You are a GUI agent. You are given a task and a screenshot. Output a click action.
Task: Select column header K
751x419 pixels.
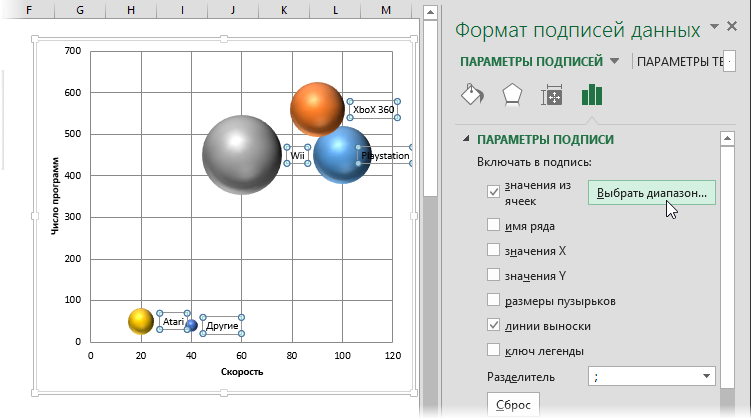click(x=284, y=10)
